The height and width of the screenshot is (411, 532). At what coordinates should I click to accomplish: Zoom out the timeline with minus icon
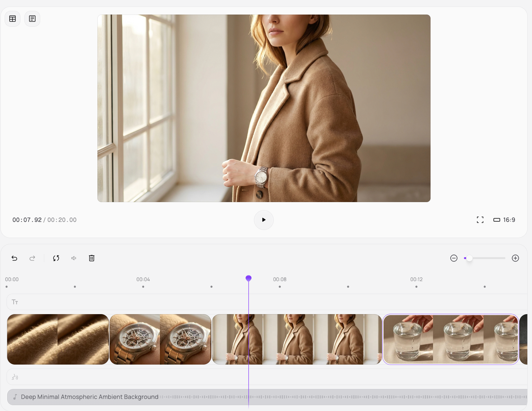pos(454,258)
